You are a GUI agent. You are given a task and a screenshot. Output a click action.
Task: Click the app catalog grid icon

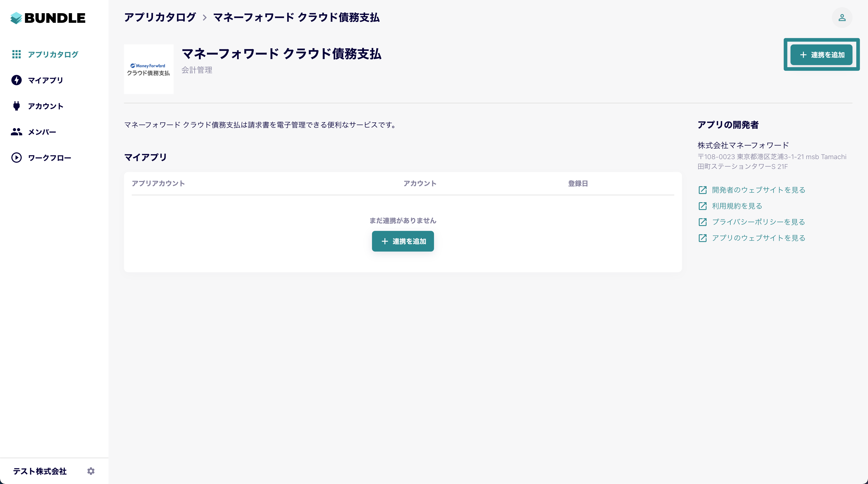click(x=17, y=54)
